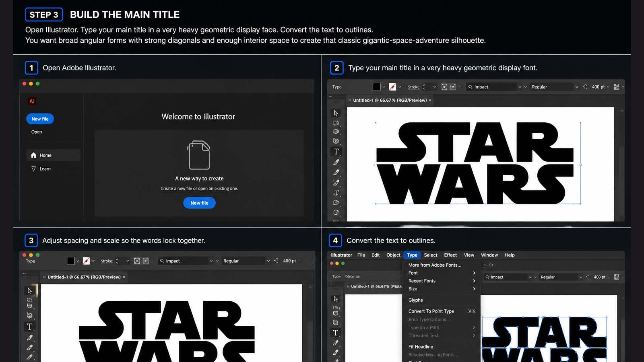Click the Impact font search field in panel 2
This screenshot has width=644, height=362.
491,87
